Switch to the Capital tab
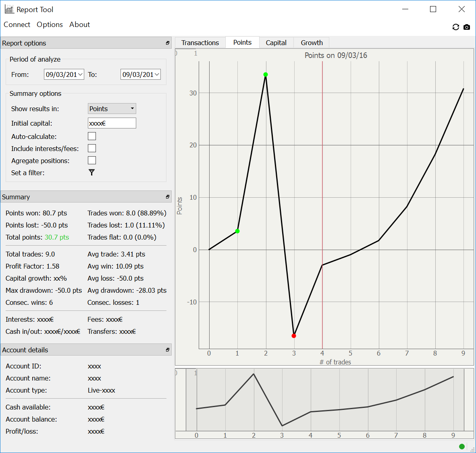 click(276, 43)
